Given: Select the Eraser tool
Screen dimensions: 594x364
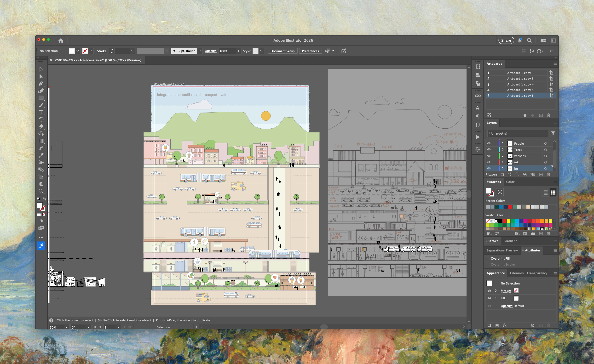Looking at the screenshot, I should pos(41,127).
